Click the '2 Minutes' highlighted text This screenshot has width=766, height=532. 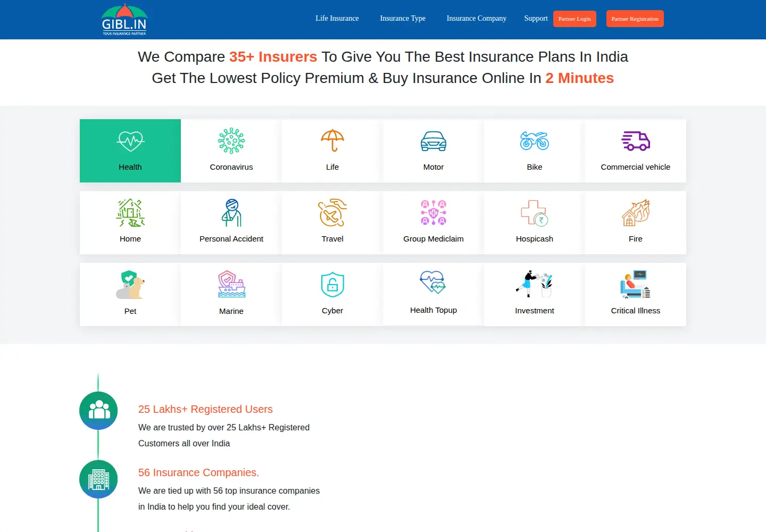[580, 78]
